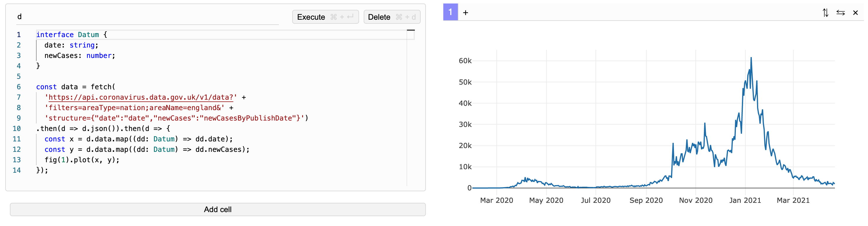
Task: Click the Add cell button
Action: pyautogui.click(x=218, y=209)
